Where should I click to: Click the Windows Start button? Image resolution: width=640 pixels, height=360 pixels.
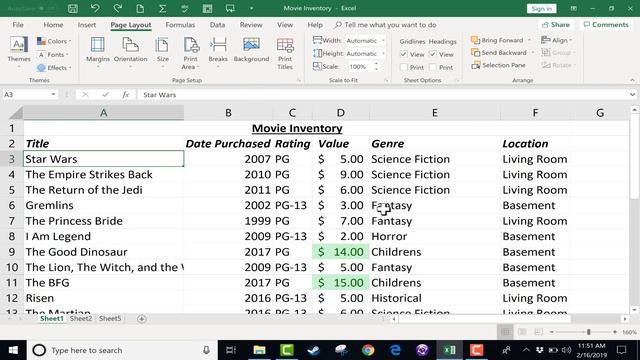[13, 350]
